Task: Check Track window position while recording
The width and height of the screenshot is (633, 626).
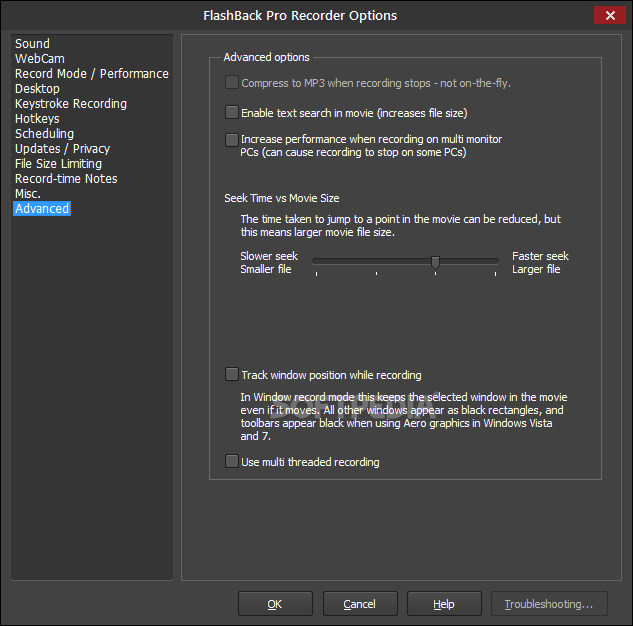Action: pyautogui.click(x=232, y=375)
